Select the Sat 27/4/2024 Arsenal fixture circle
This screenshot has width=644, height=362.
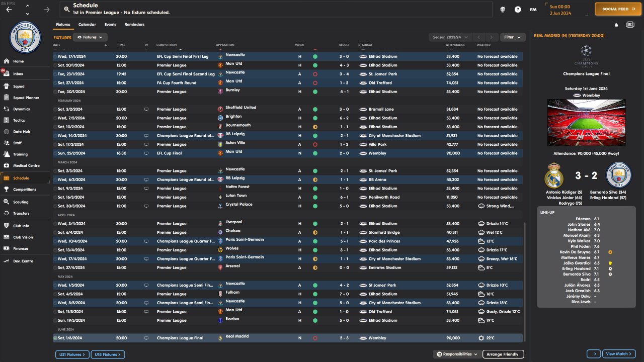tap(55, 267)
